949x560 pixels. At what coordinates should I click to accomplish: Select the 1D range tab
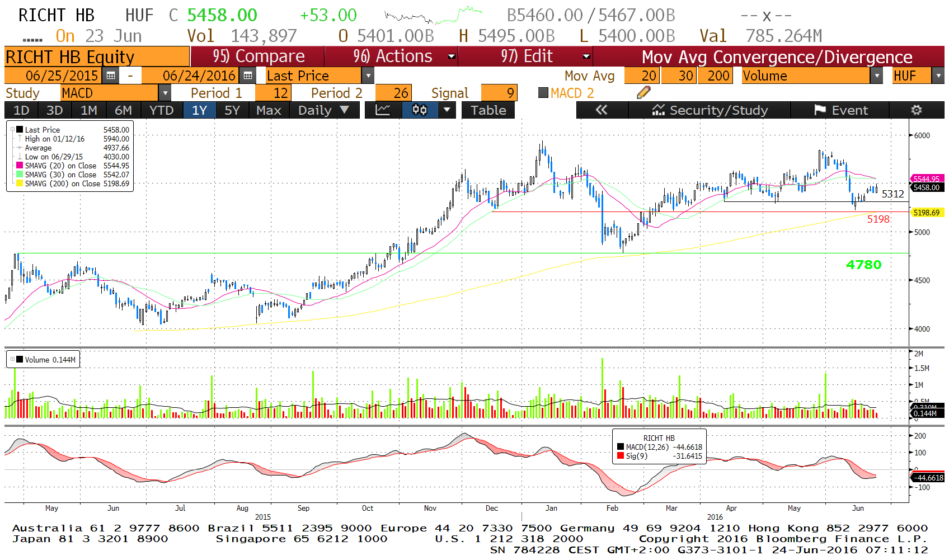[21, 110]
